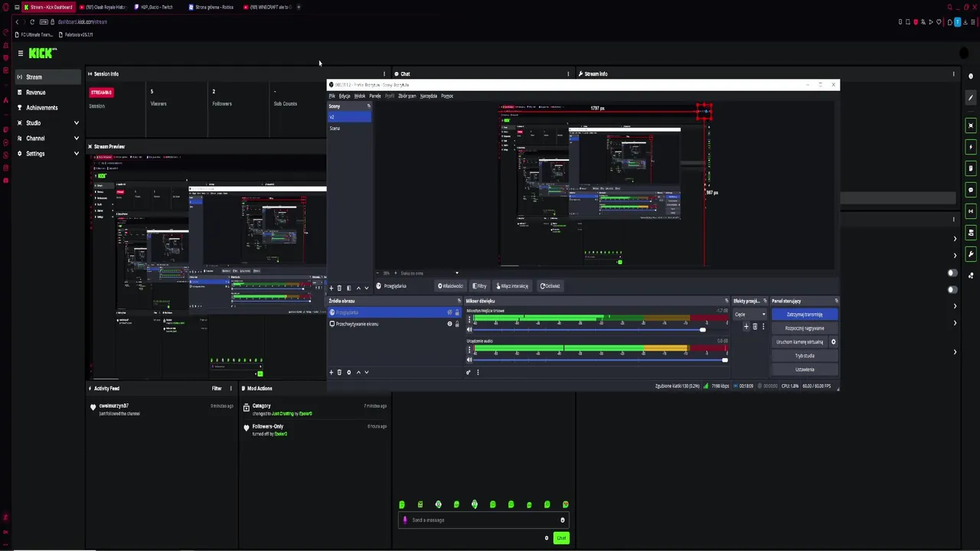Click Rozpocznij nagrywanie button
Screen dimensions: 980x551
pyautogui.click(x=804, y=328)
